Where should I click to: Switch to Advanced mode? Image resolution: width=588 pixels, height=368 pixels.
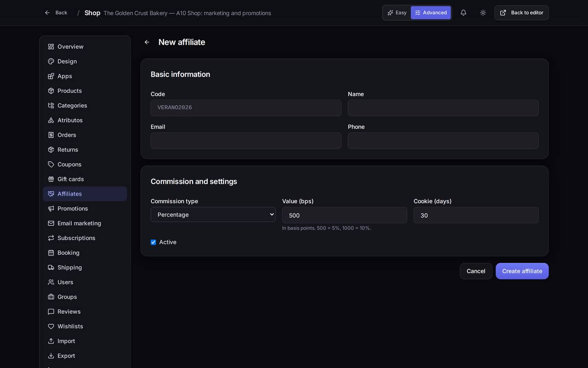(x=431, y=13)
